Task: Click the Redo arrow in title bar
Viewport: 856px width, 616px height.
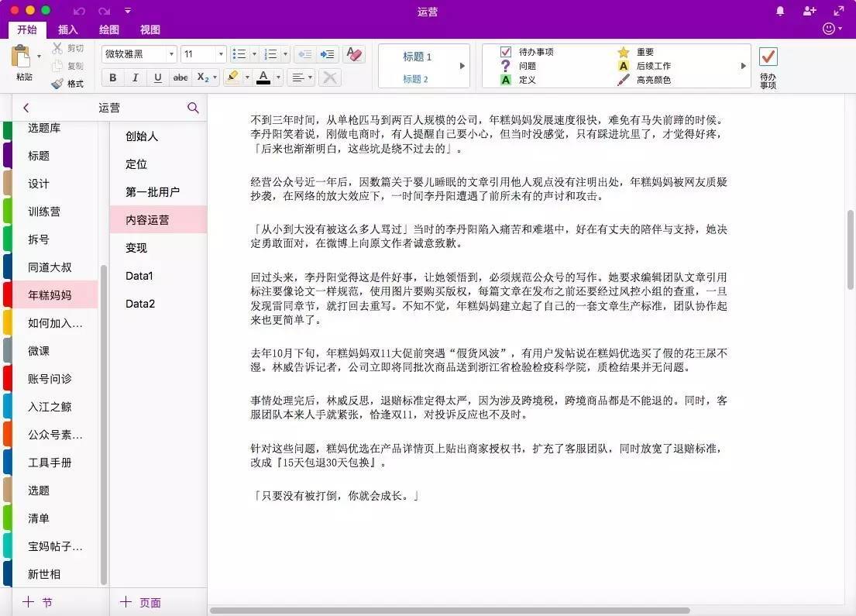Action: (105, 11)
